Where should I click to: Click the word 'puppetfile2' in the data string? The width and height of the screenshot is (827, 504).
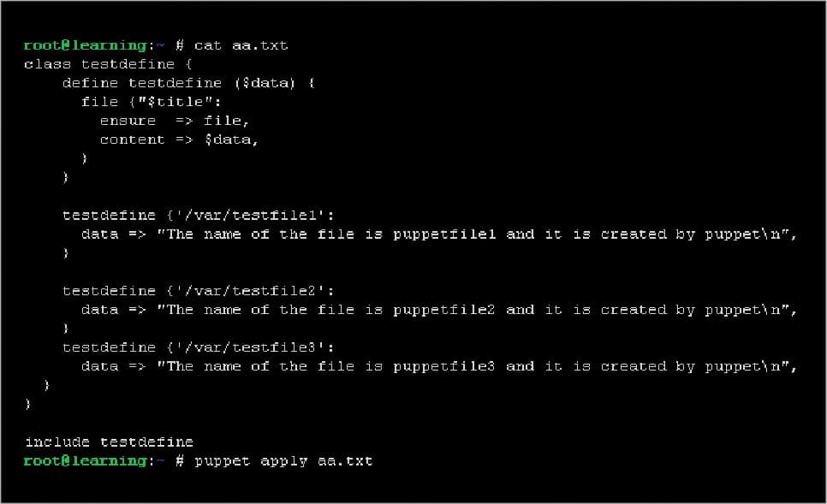(x=444, y=310)
